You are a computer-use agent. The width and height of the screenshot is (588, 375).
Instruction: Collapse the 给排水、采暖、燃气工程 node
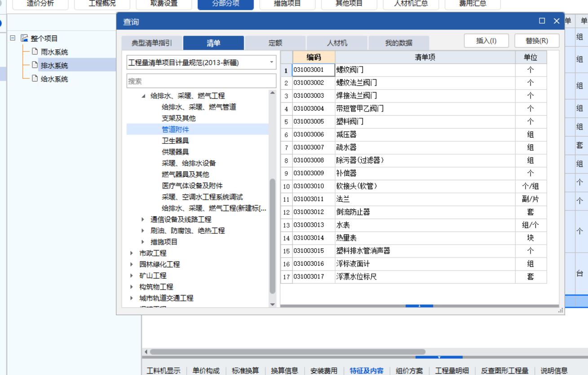pyautogui.click(x=143, y=95)
